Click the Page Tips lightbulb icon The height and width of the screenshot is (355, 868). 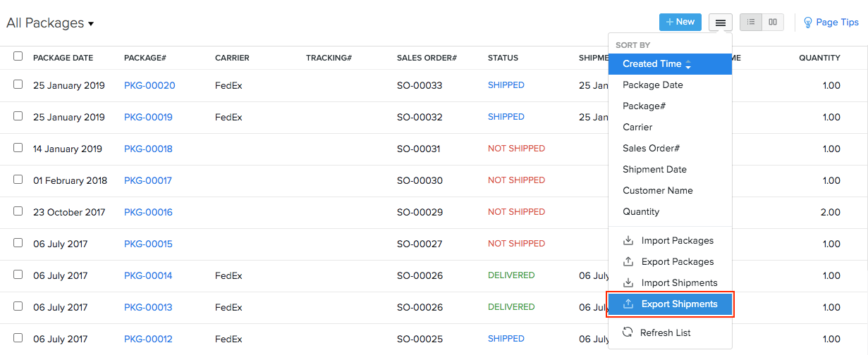point(808,23)
